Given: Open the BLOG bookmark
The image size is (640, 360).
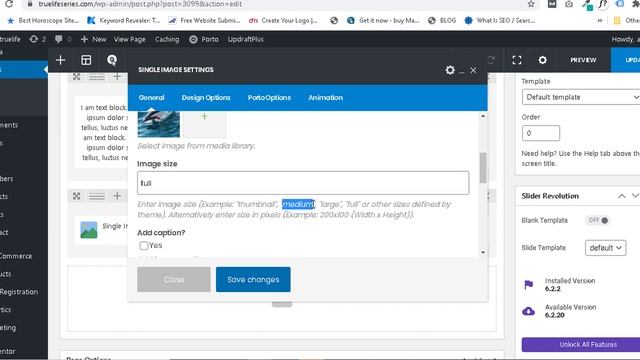Looking at the screenshot, I should [442, 20].
